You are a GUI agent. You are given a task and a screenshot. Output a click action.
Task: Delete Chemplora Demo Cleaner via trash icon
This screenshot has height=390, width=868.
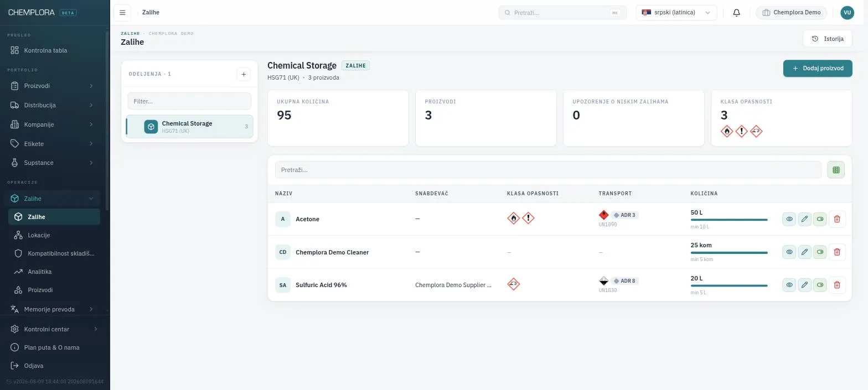tap(836, 252)
